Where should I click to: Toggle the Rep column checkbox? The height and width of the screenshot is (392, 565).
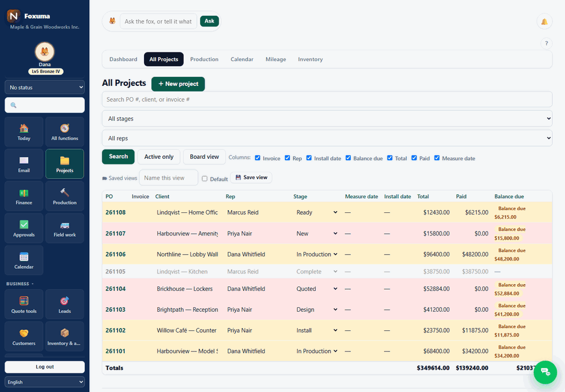point(287,158)
